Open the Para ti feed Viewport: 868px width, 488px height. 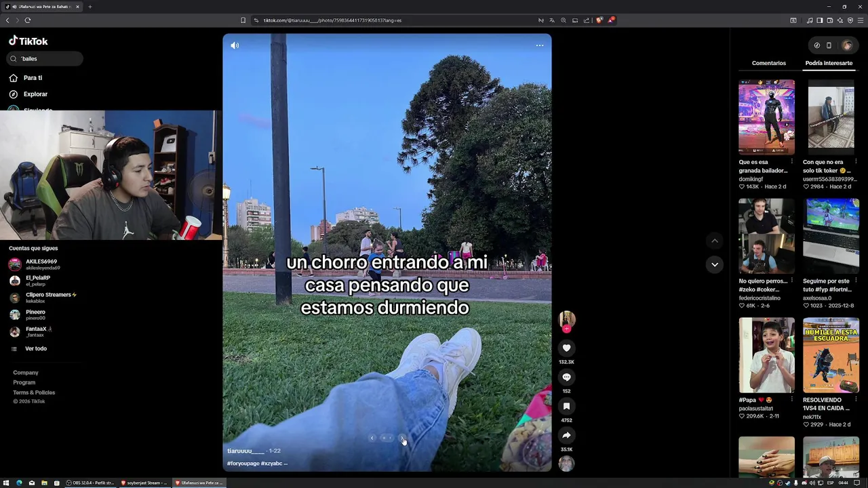point(33,78)
